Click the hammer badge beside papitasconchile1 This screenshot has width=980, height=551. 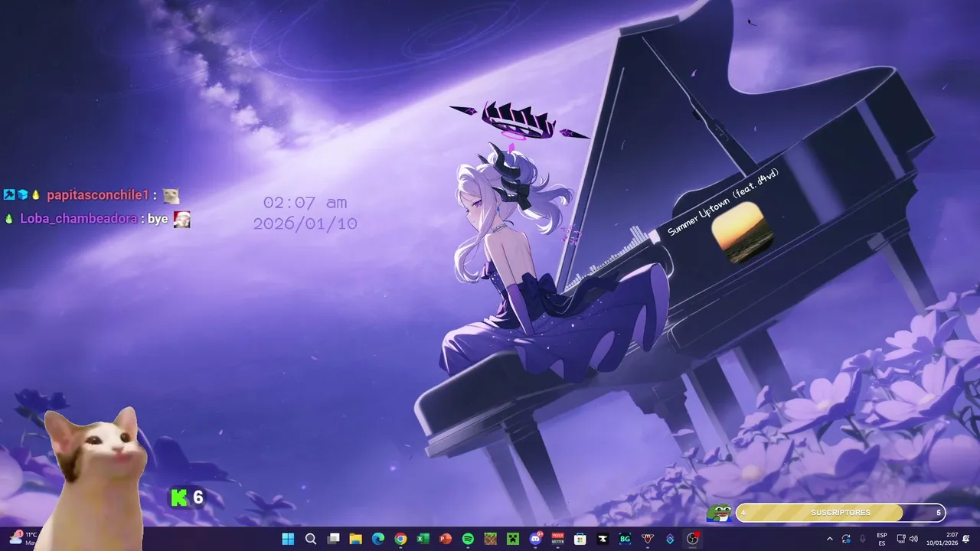(x=9, y=194)
